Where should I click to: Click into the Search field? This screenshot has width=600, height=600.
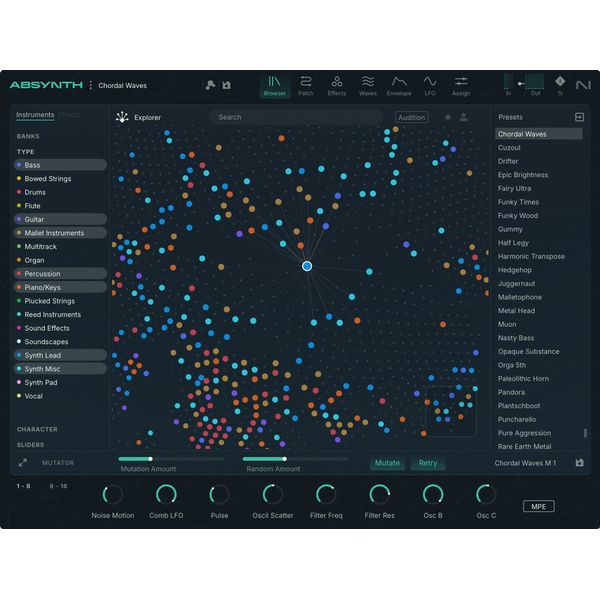[x=297, y=117]
